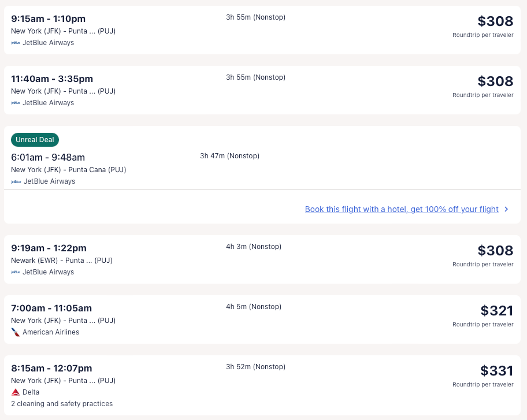Open the 'Book this flight with a hotel' link

401,209
